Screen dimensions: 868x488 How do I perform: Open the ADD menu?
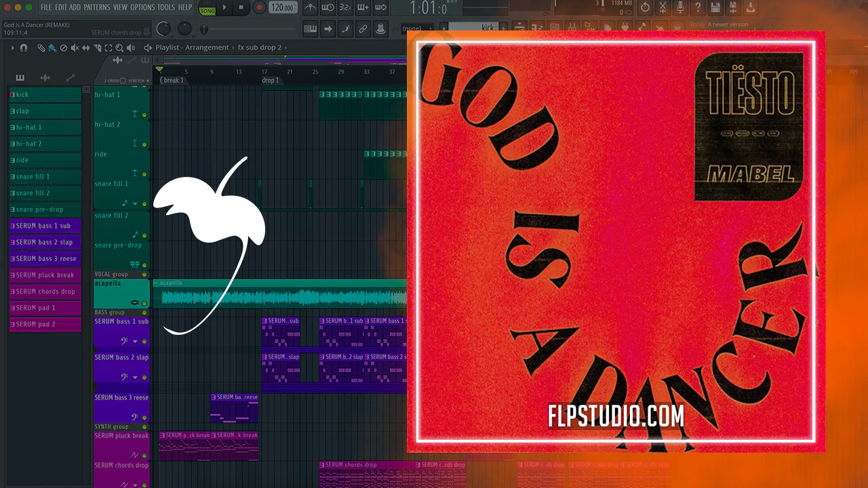(75, 7)
